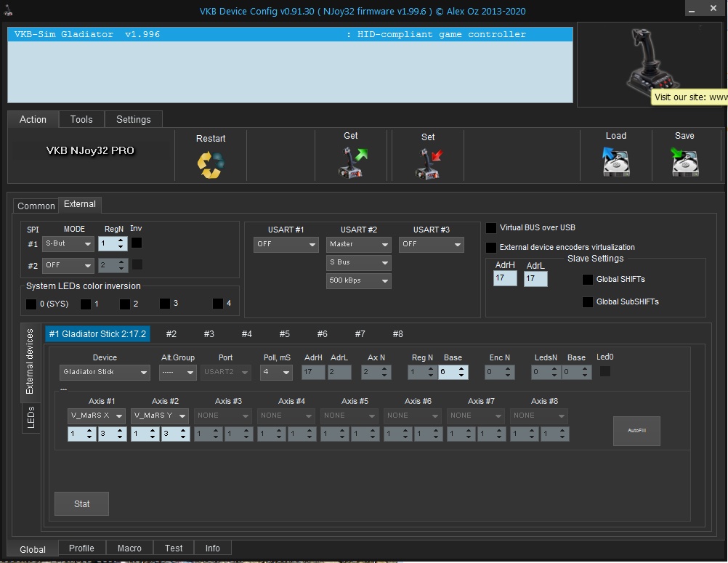Switch to the Tools tab
The image size is (728, 563).
(81, 119)
